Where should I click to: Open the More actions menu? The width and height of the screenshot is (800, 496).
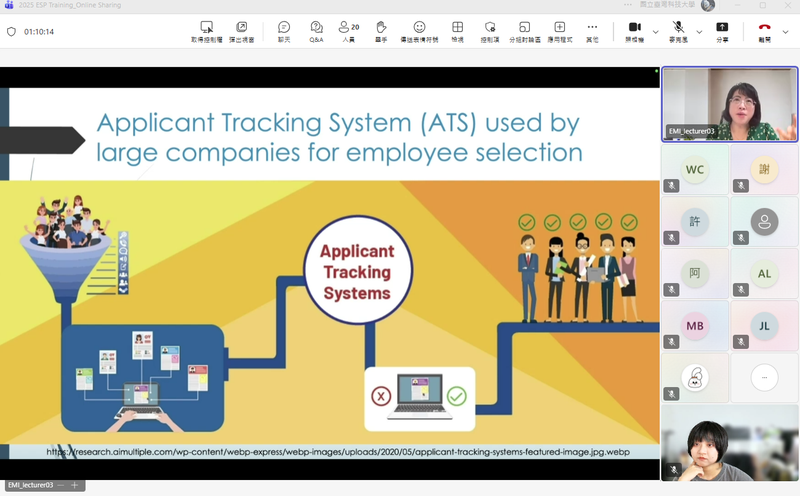click(x=592, y=31)
